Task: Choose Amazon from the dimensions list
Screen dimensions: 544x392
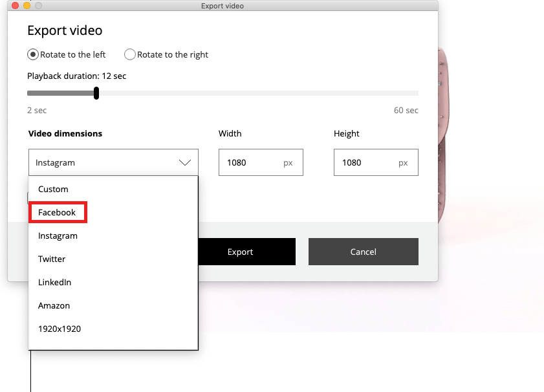Action: click(x=113, y=305)
